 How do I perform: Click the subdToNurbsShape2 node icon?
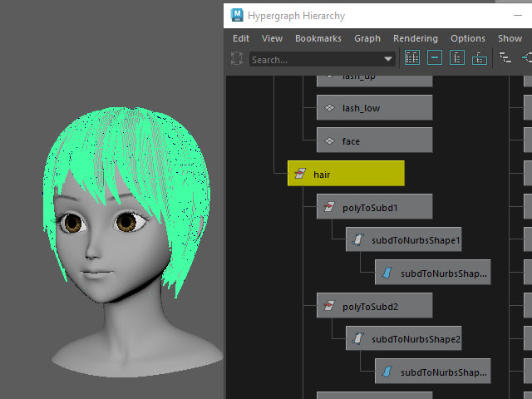click(x=358, y=339)
